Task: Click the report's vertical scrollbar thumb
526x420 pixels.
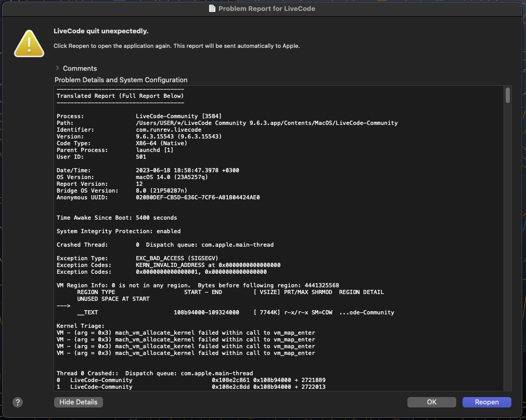Action: tap(508, 96)
